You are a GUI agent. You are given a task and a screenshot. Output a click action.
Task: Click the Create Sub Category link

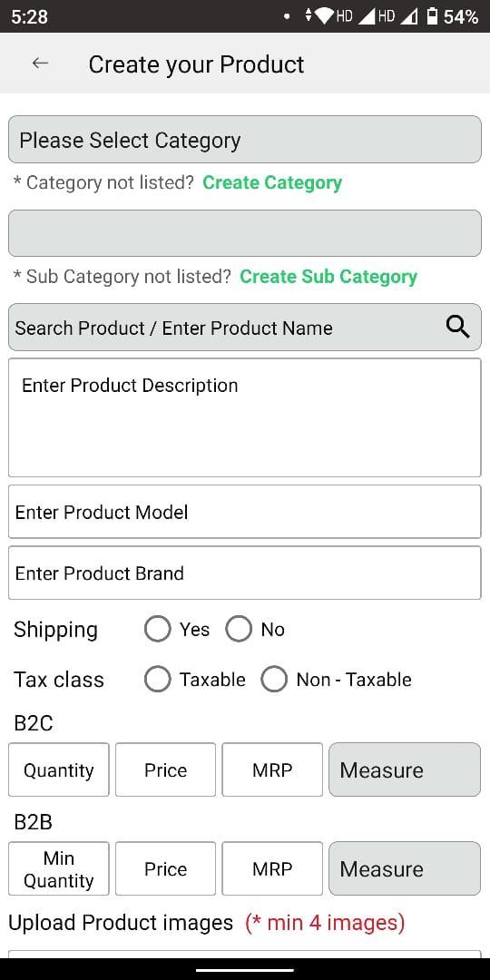[328, 276]
